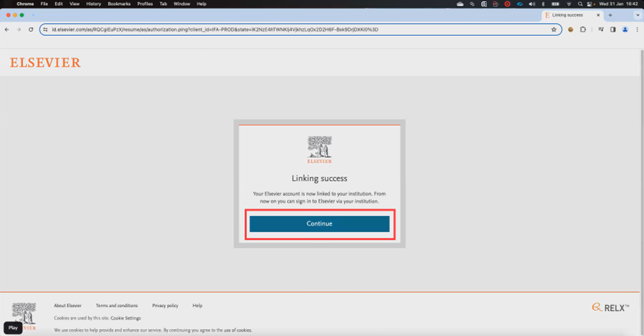Follow the 'use of cookies' link
This screenshot has height=336, width=644.
237,331
